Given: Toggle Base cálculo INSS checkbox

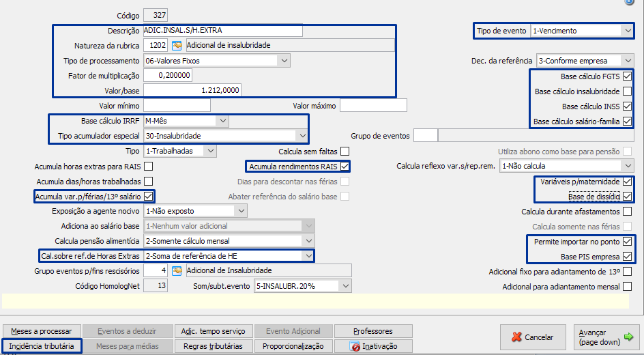Looking at the screenshot, I should (627, 106).
